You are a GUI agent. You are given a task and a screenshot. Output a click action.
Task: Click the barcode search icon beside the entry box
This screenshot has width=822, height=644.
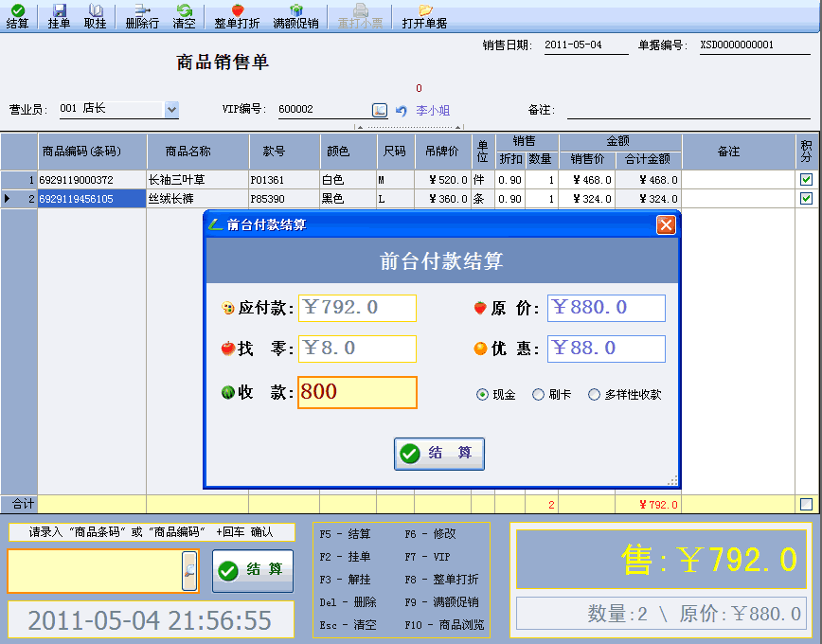[x=189, y=570]
